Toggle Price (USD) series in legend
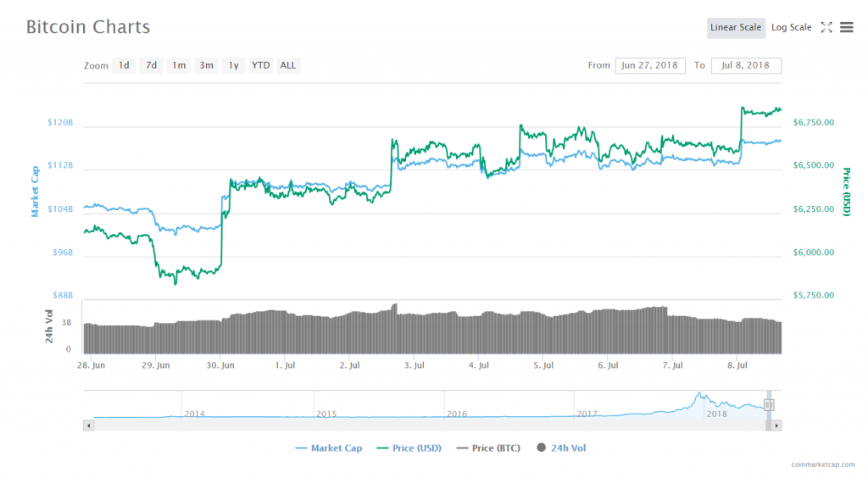Viewport: 868px width, 478px height. (x=409, y=448)
